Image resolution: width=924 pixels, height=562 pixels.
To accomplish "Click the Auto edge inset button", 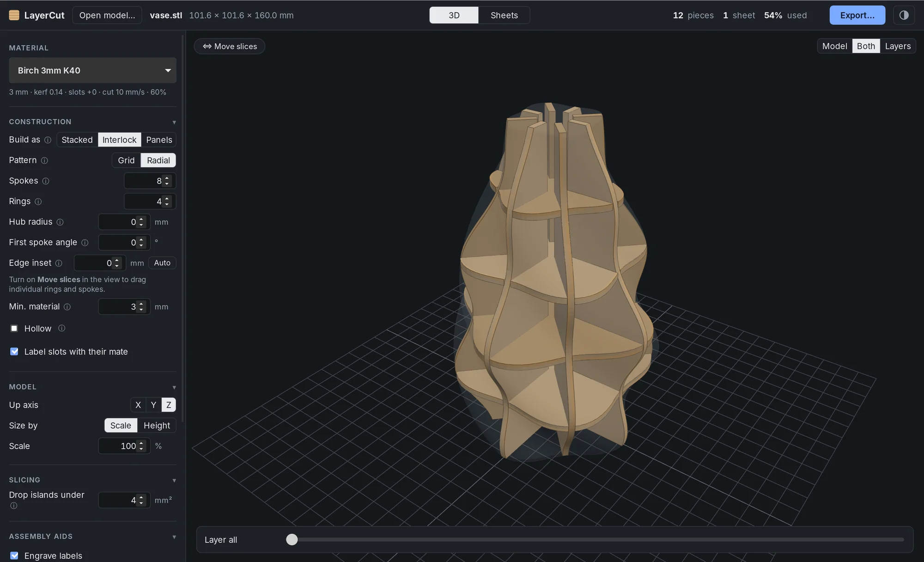I will pos(162,263).
